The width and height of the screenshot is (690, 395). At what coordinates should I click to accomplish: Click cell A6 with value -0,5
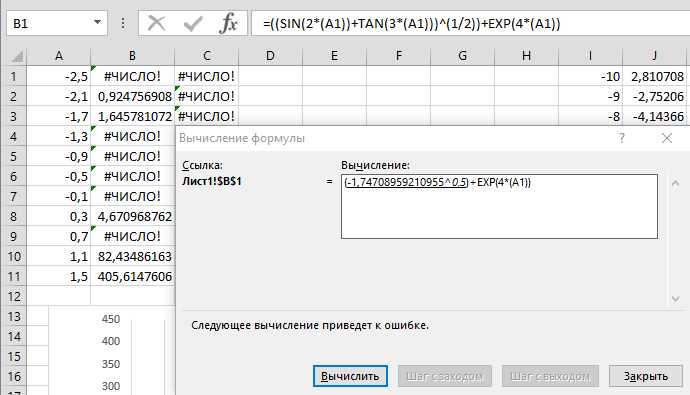[x=59, y=176]
